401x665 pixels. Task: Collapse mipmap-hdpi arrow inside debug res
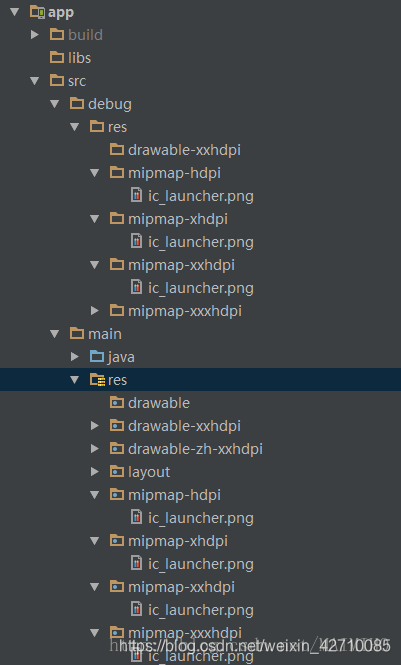click(x=95, y=173)
